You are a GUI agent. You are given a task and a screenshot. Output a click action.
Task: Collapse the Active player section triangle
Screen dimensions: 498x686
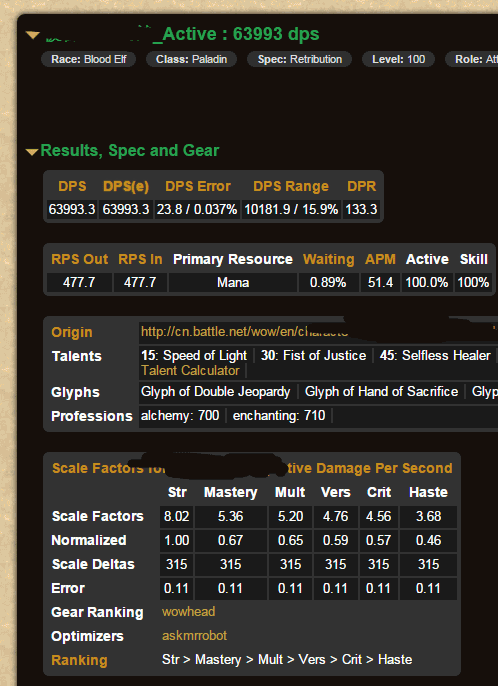click(x=33, y=35)
